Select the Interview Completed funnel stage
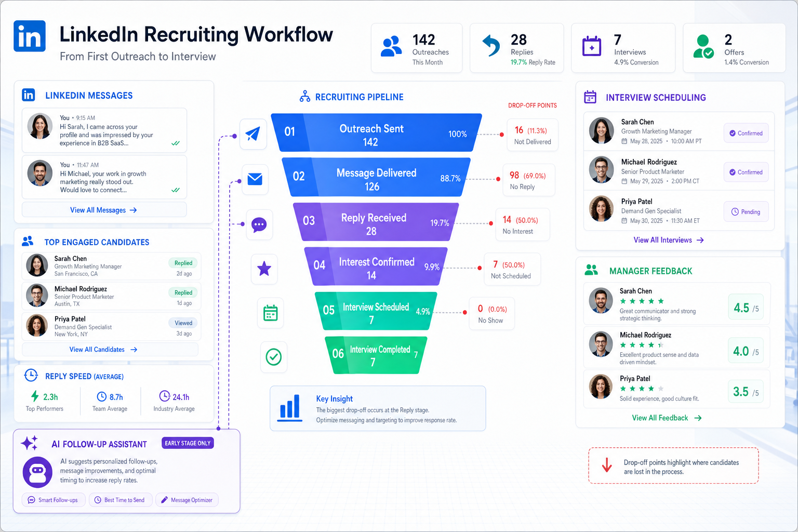 376,355
